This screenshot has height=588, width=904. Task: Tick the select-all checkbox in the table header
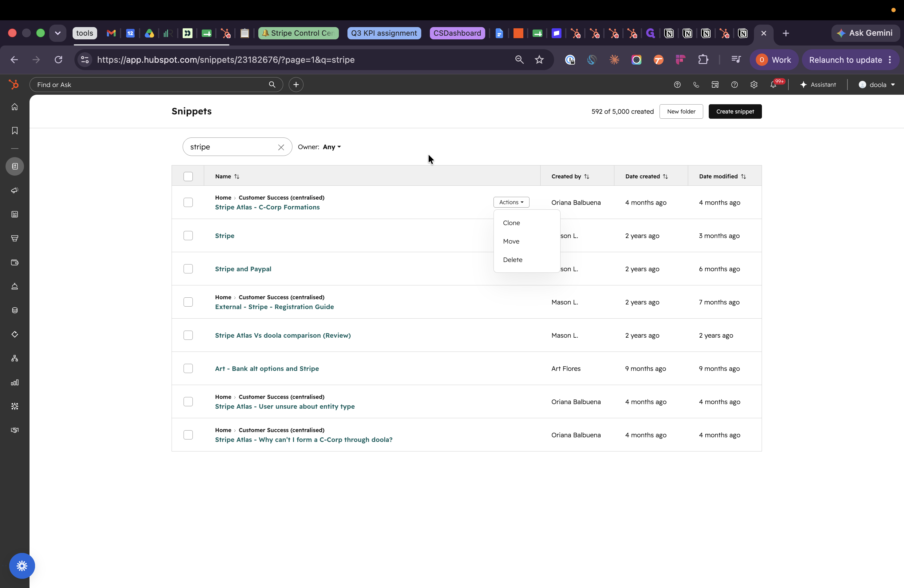coord(188,176)
